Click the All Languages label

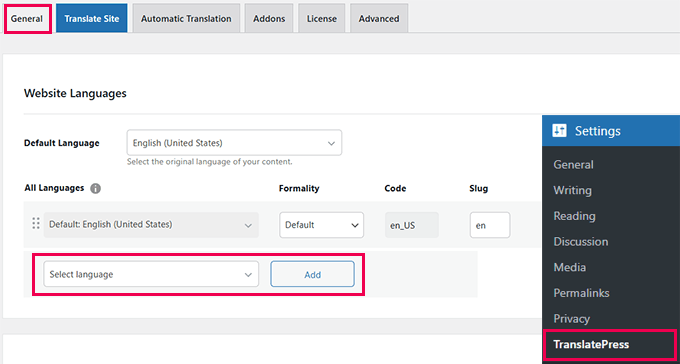[54, 188]
